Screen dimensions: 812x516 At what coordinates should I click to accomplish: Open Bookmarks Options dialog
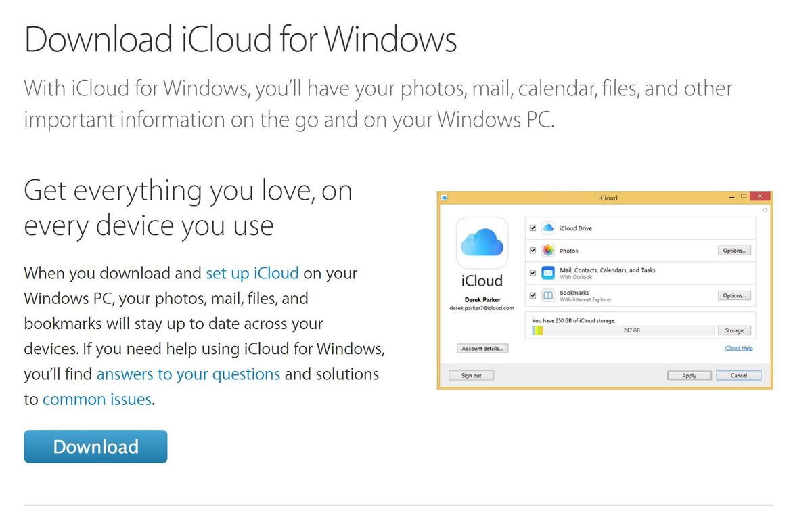[x=734, y=295]
